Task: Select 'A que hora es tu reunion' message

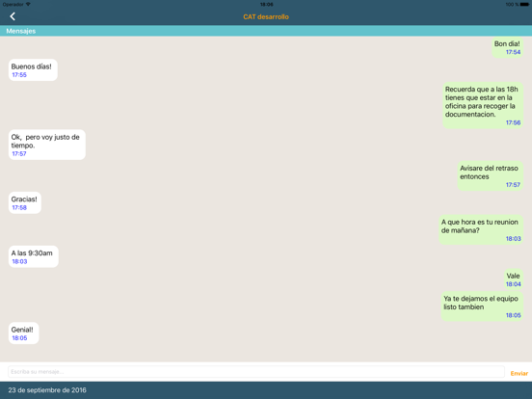Action: (x=480, y=229)
